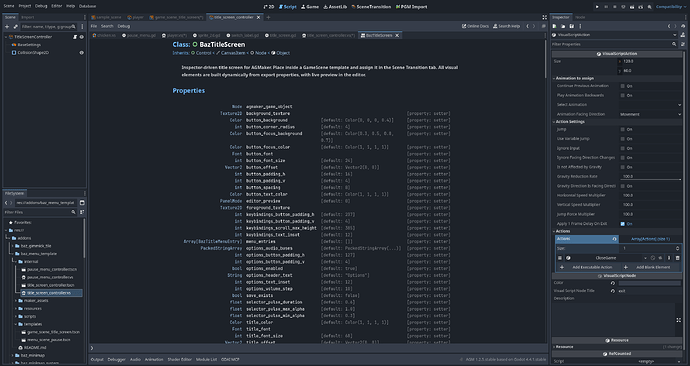
Task: Click Search Help
Action: pos(506,26)
